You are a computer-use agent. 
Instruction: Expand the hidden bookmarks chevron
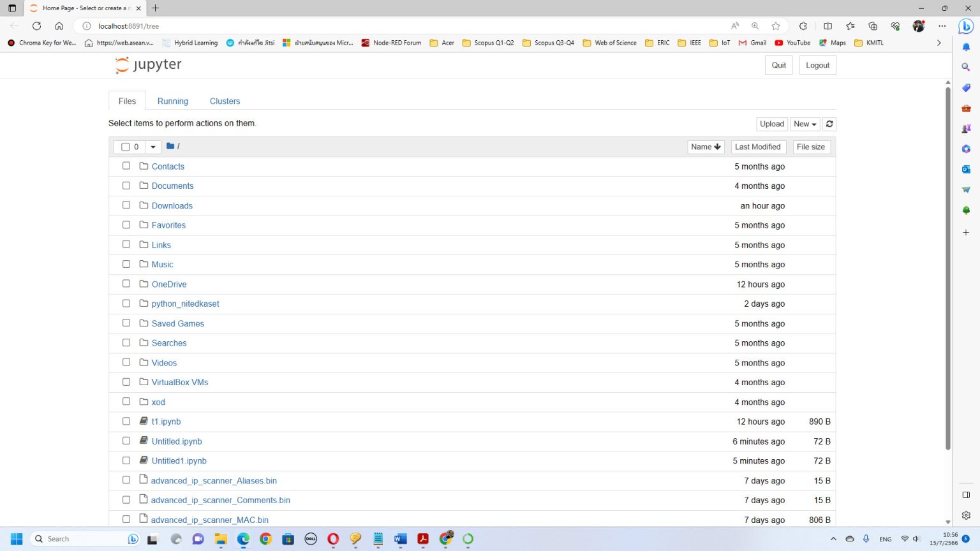click(939, 43)
